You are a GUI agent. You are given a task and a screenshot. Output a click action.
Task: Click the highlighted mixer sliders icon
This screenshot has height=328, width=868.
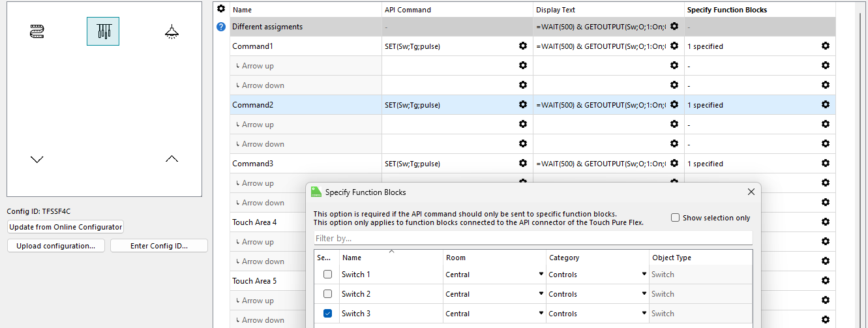103,31
